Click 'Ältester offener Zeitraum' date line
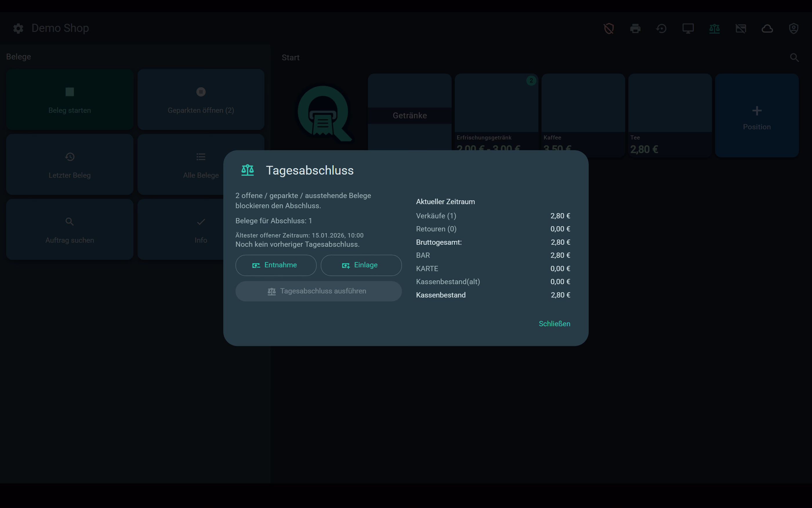The height and width of the screenshot is (508, 812). (299, 235)
